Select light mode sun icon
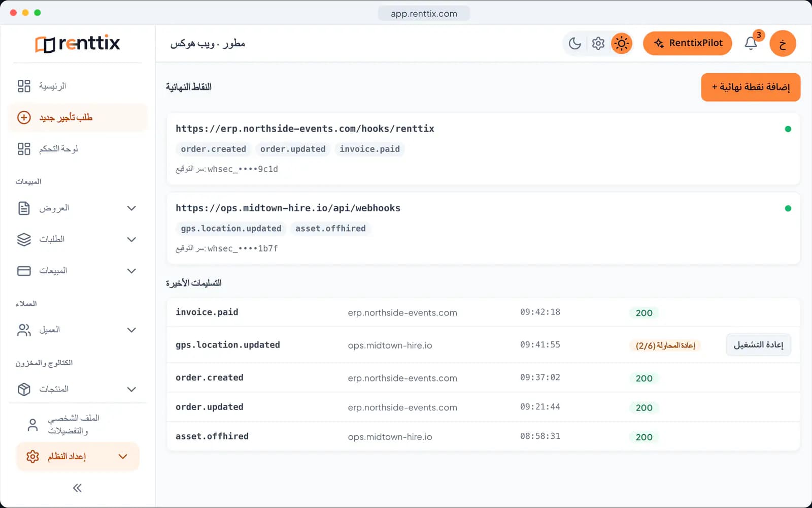This screenshot has width=812, height=508. coord(622,44)
